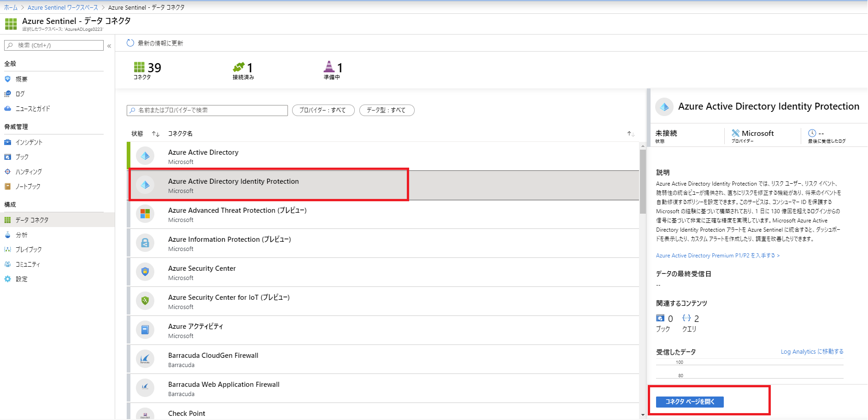
Task: Open the ホーム breadcrumb link
Action: point(11,7)
